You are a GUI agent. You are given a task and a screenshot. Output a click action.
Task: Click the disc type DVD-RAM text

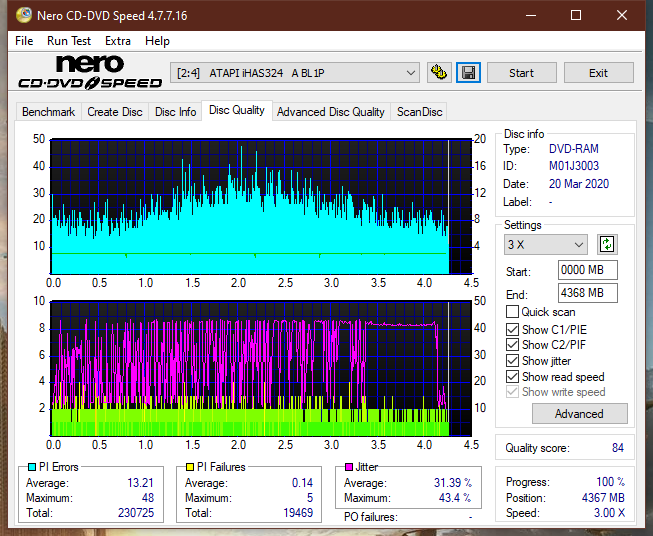pos(573,149)
